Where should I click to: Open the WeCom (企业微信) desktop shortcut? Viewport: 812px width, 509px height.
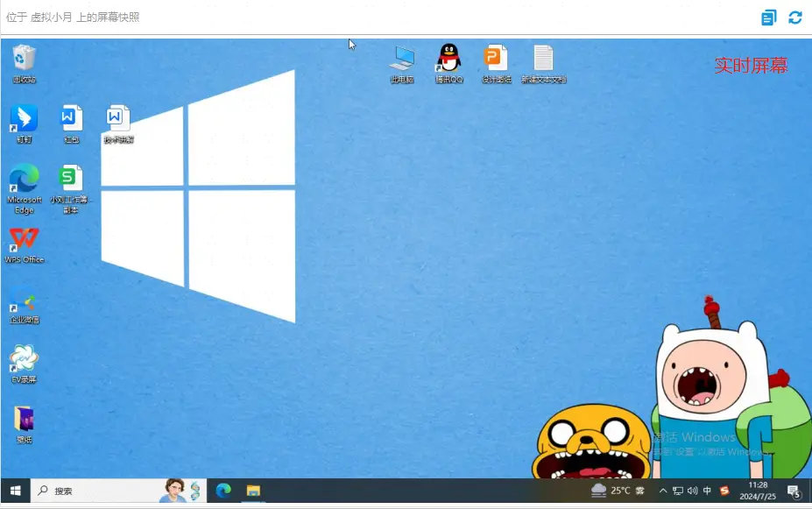click(x=24, y=305)
